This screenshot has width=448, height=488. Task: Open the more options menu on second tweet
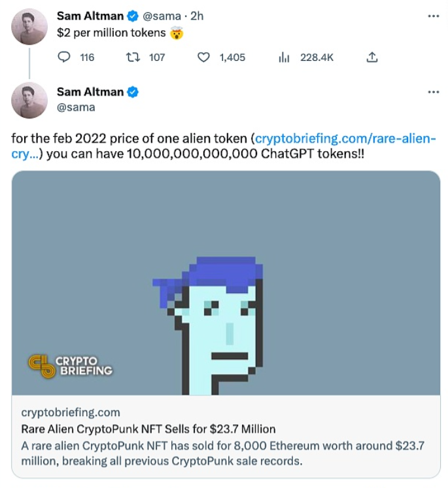(433, 92)
